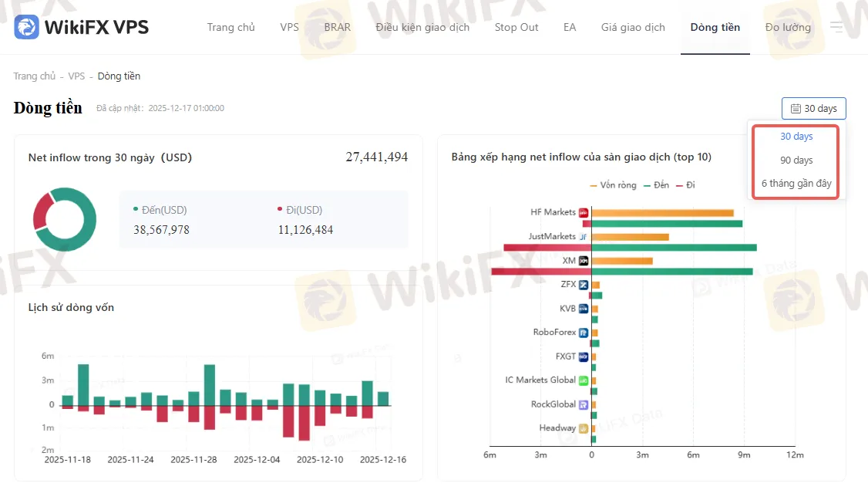Click JustMarkets green inflow bar
The width and height of the screenshot is (868, 490).
[x=675, y=248]
